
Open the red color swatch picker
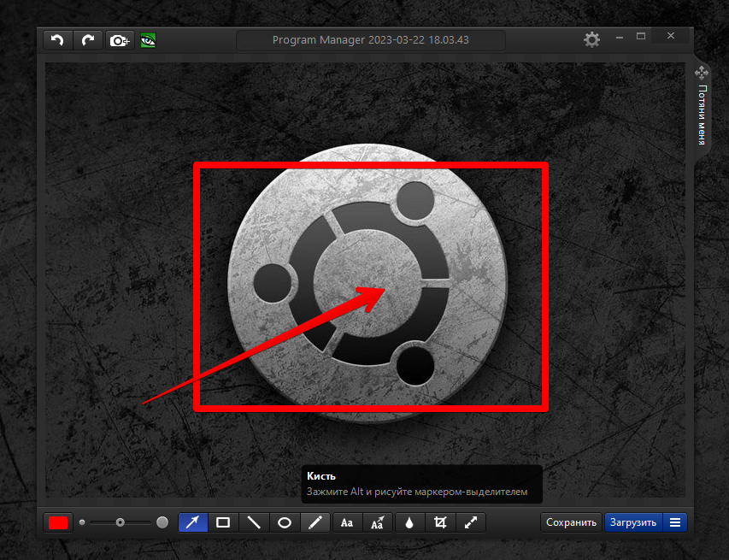[x=58, y=522]
